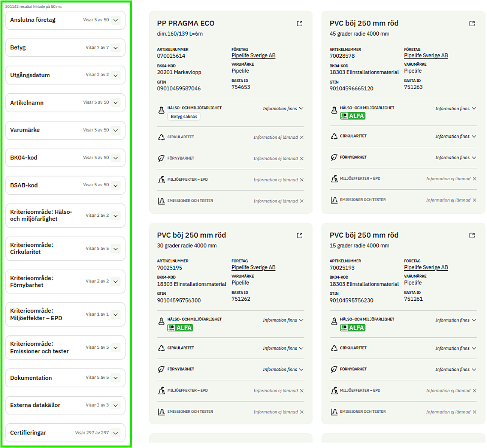Expand hälso- och miljöfarlighet 'Information finns' on 30 grader card
487x448 pixels.
coord(283,320)
